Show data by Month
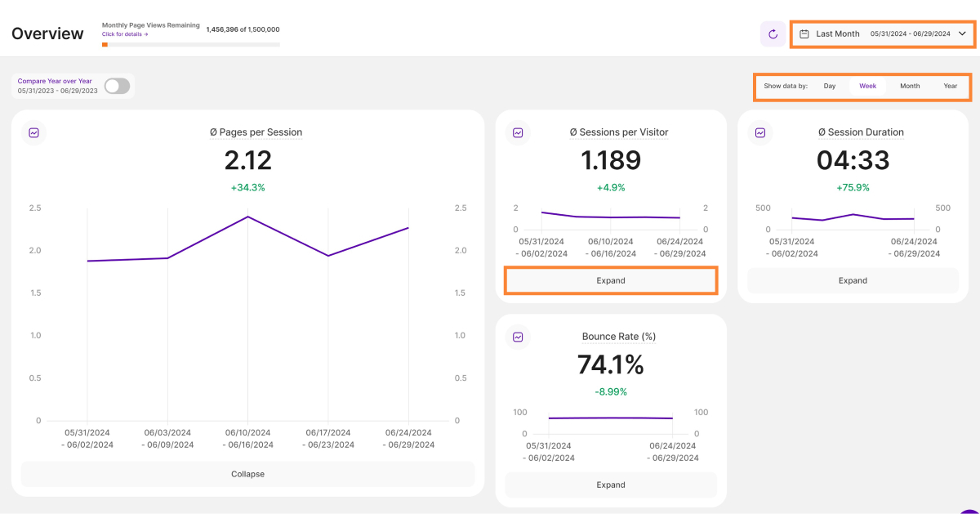The width and height of the screenshot is (980, 514). pos(909,86)
